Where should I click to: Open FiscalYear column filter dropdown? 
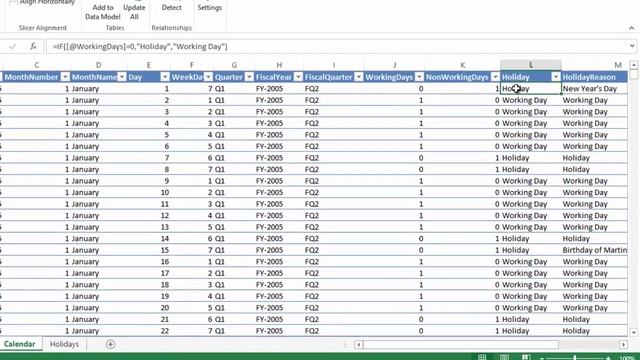point(298,77)
